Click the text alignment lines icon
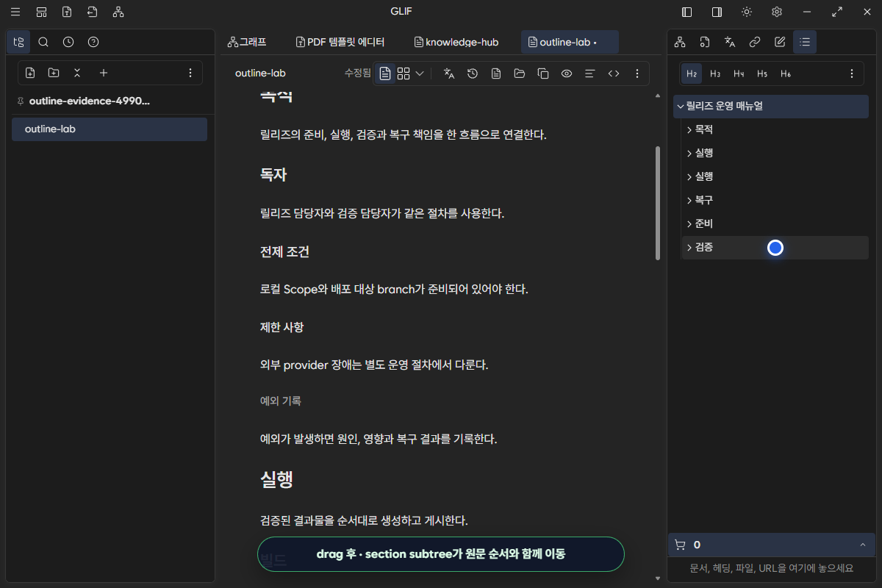Screen dimensions: 882x588 (589, 73)
